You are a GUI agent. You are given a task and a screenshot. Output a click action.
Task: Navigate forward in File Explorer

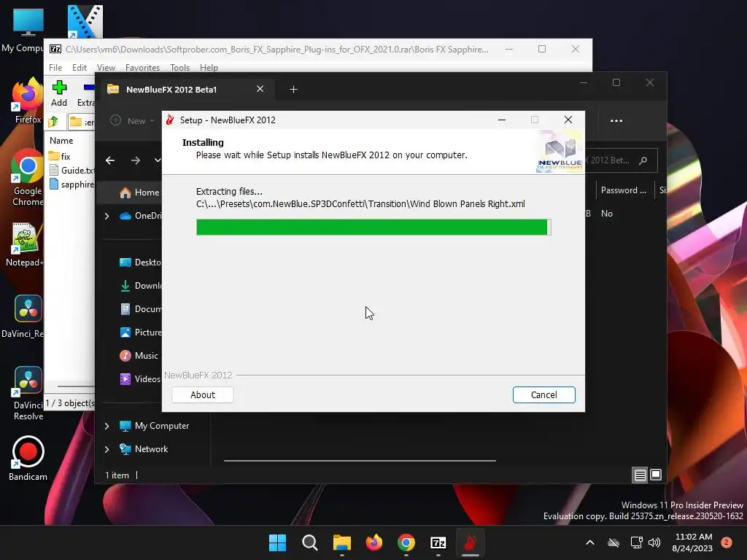[x=136, y=160]
